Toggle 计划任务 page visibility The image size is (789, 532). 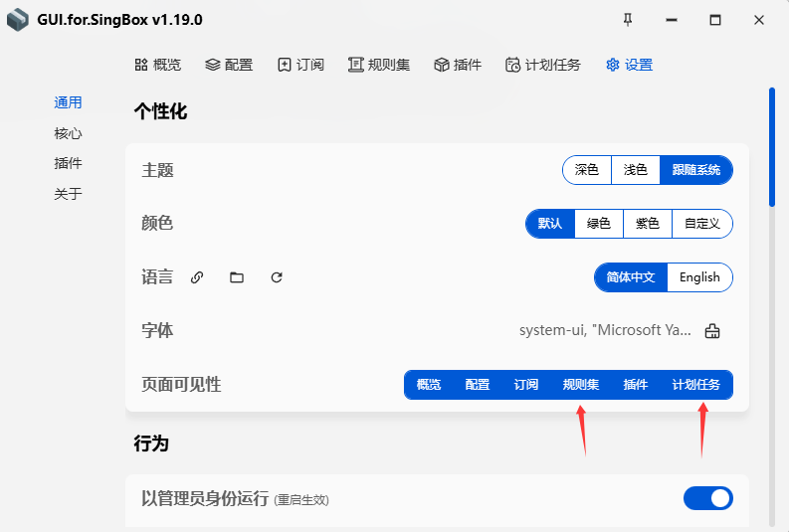click(x=696, y=385)
